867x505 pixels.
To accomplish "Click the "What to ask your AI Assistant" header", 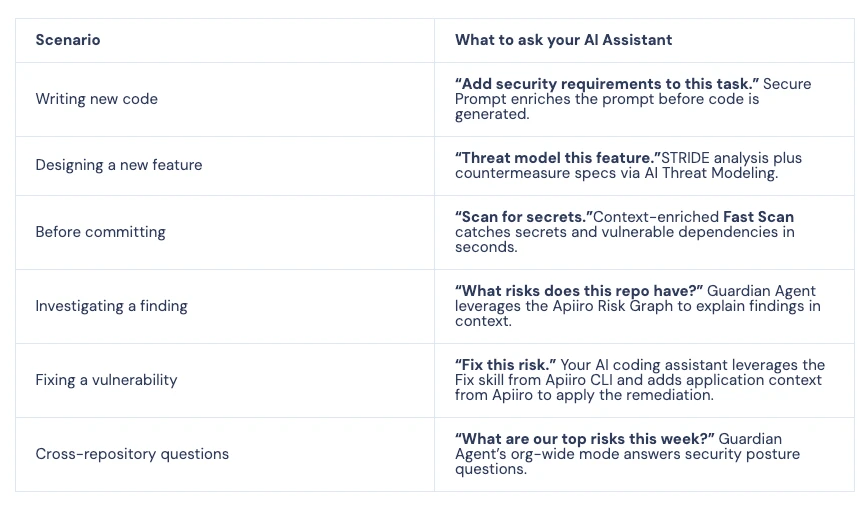I will point(563,40).
